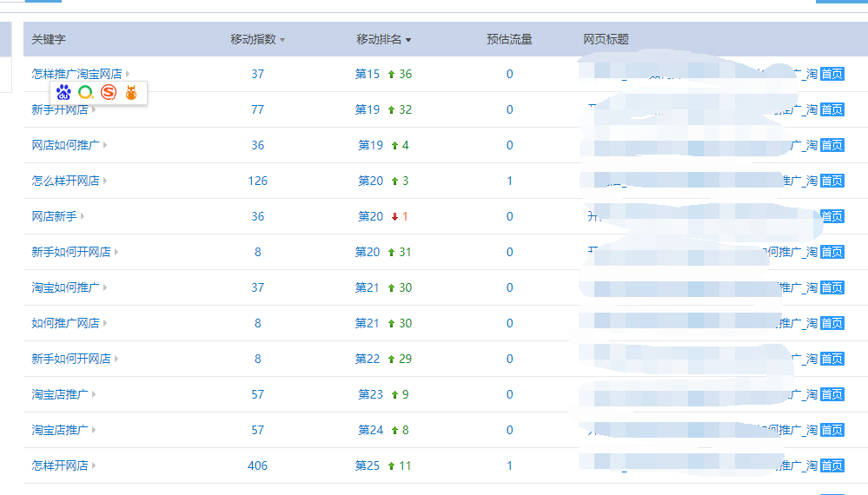Click the orange Sogou S icon
This screenshot has height=495, width=868.
109,92
